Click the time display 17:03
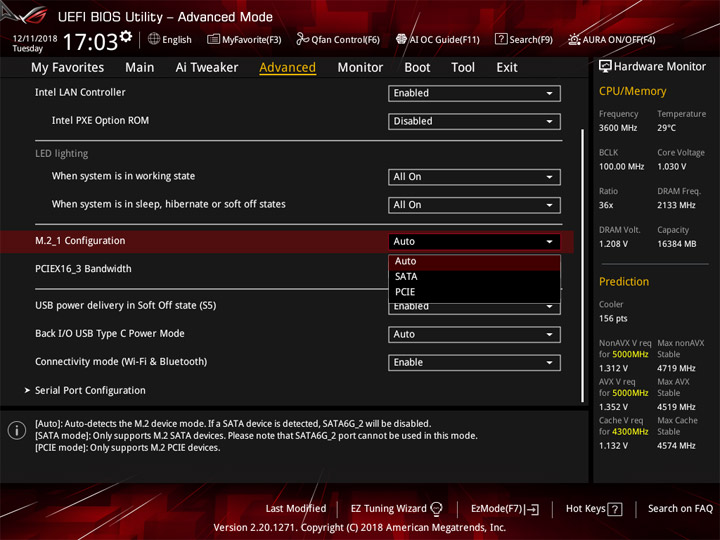 (x=90, y=42)
